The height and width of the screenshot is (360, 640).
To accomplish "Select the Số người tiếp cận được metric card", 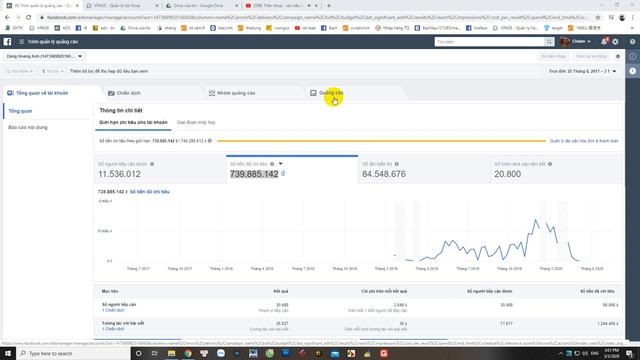I will point(160,170).
